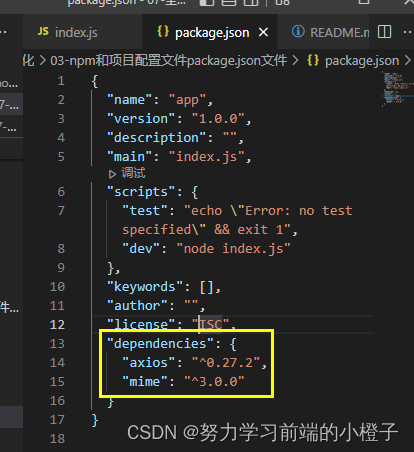Click the "^3.0.0" mime version
414x452 pixels.
[214, 382]
